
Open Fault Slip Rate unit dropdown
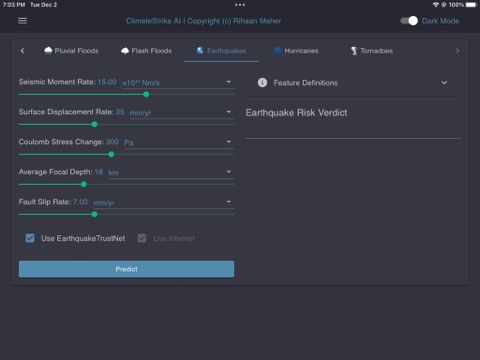[163, 203]
